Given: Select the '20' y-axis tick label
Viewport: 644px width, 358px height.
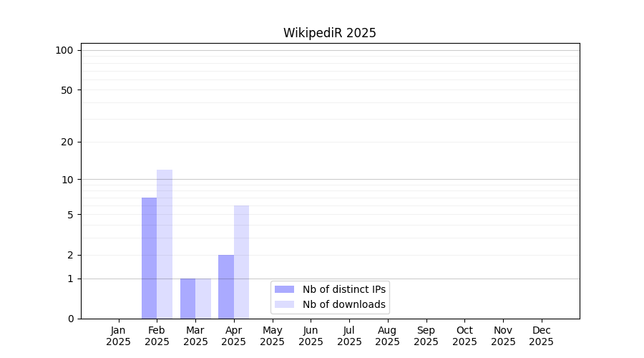Looking at the screenshot, I should click(x=67, y=142).
